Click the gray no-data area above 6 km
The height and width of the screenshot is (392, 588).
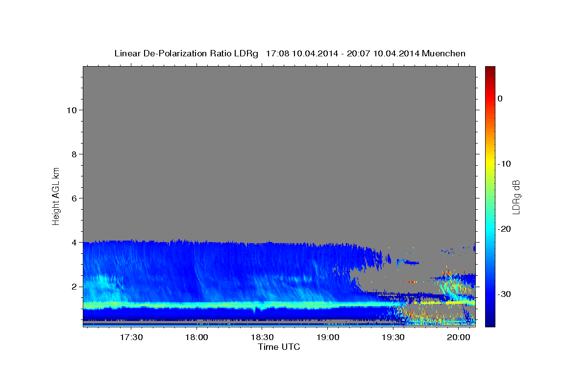[x=279, y=132]
